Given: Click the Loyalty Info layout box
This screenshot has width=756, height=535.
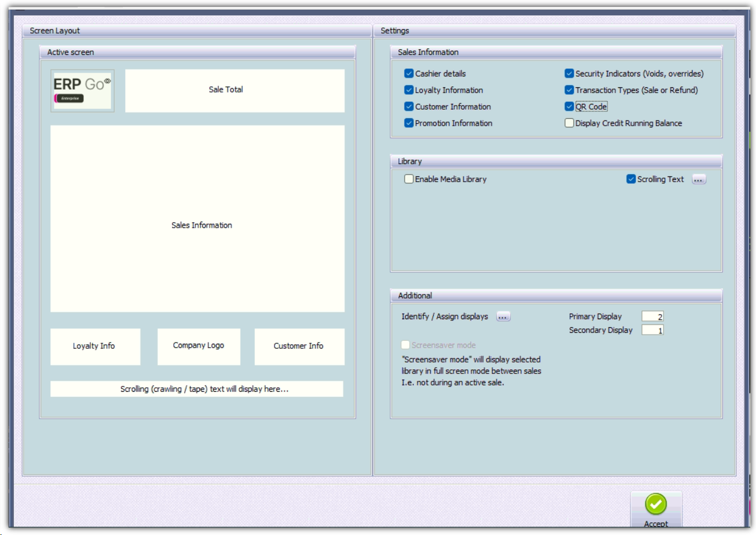Looking at the screenshot, I should [95, 346].
